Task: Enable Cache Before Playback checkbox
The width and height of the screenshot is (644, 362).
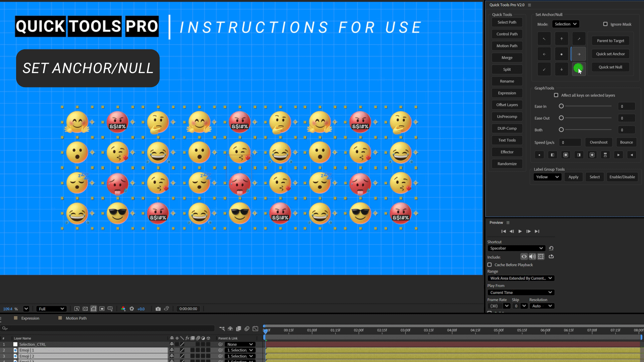Action: tap(490, 265)
